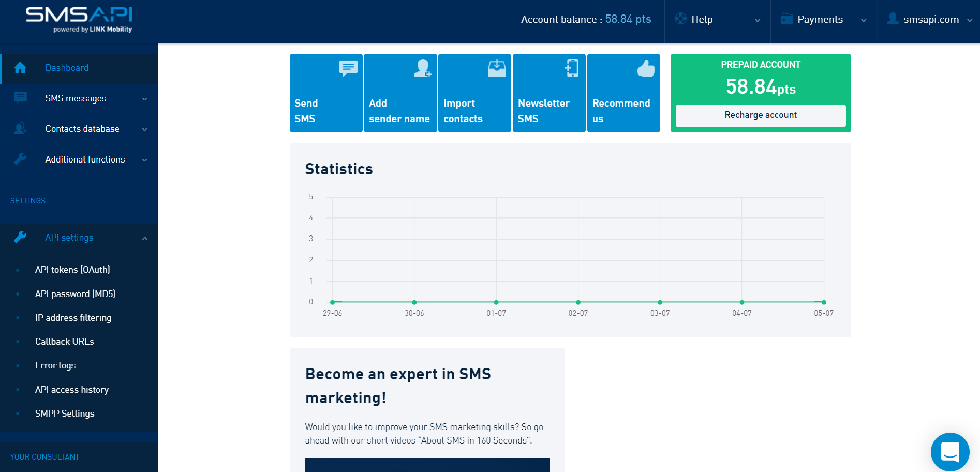The width and height of the screenshot is (980, 472).
Task: Expand the SMS messages menu chevron
Action: (x=145, y=99)
